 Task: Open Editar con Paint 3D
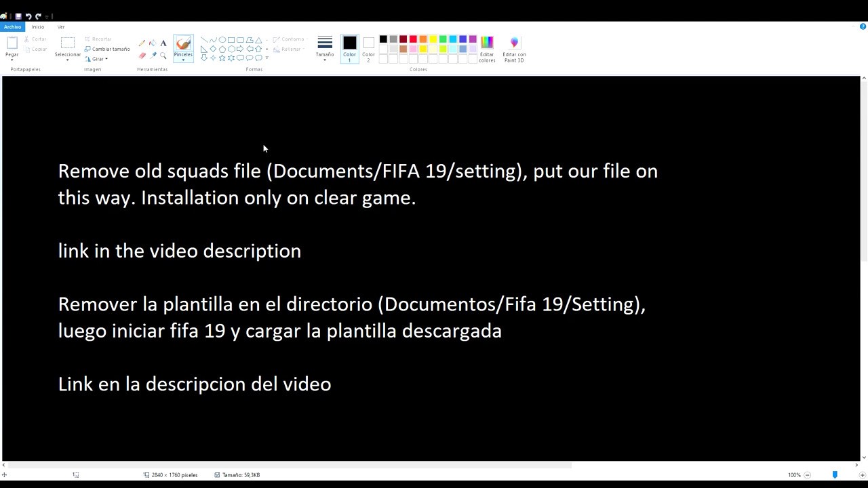coord(514,49)
